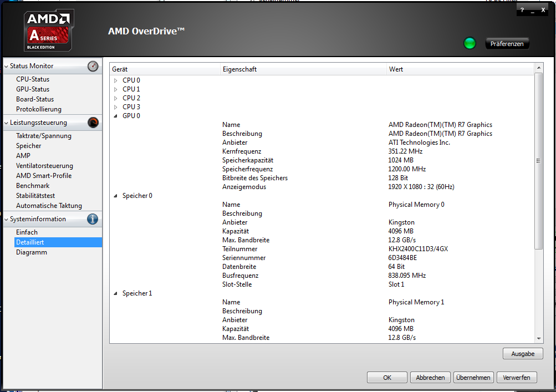Collapse the Speicher 0 tree node
The width and height of the screenshot is (556, 392).
coord(116,196)
